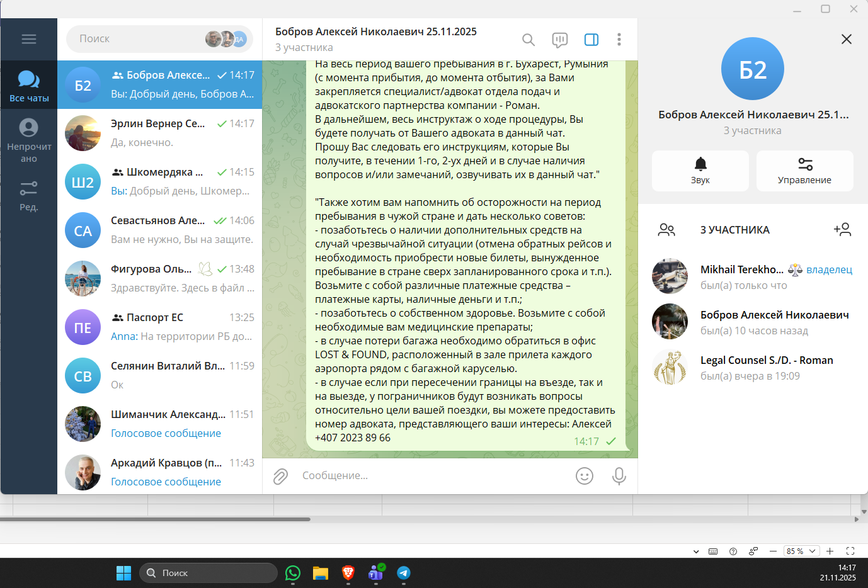Open the three-dot chat options menu
Viewport: 868px width, 588px height.
pos(619,40)
